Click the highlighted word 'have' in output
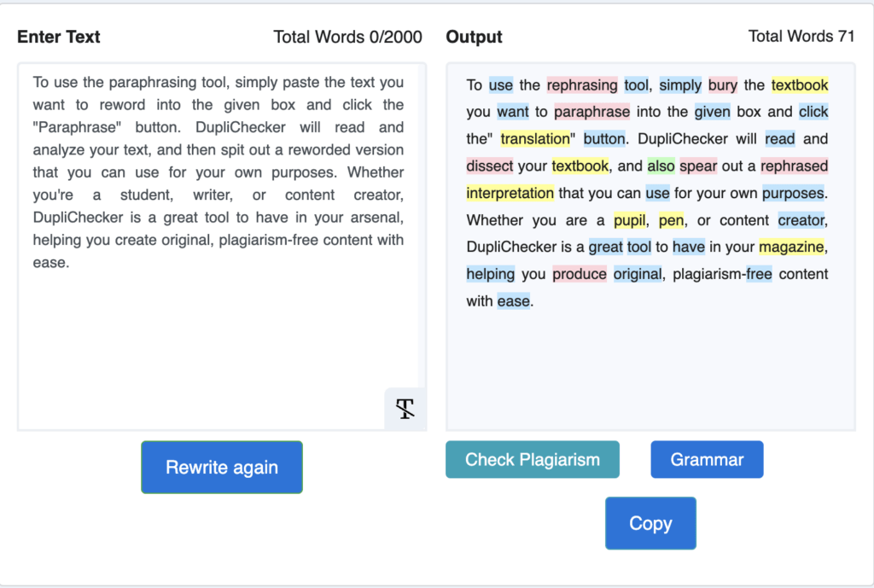The image size is (874, 588). point(689,247)
